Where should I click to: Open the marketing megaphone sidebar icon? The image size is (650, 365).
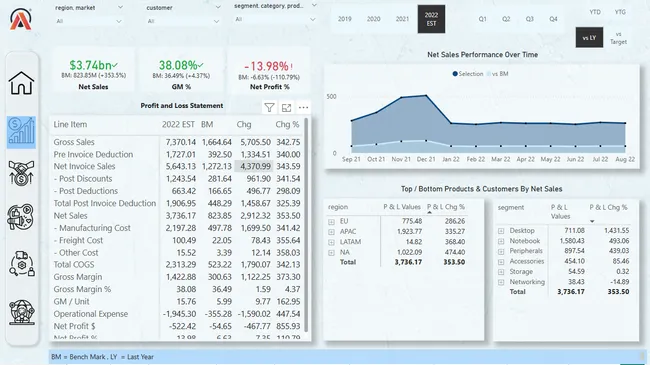tap(21, 217)
